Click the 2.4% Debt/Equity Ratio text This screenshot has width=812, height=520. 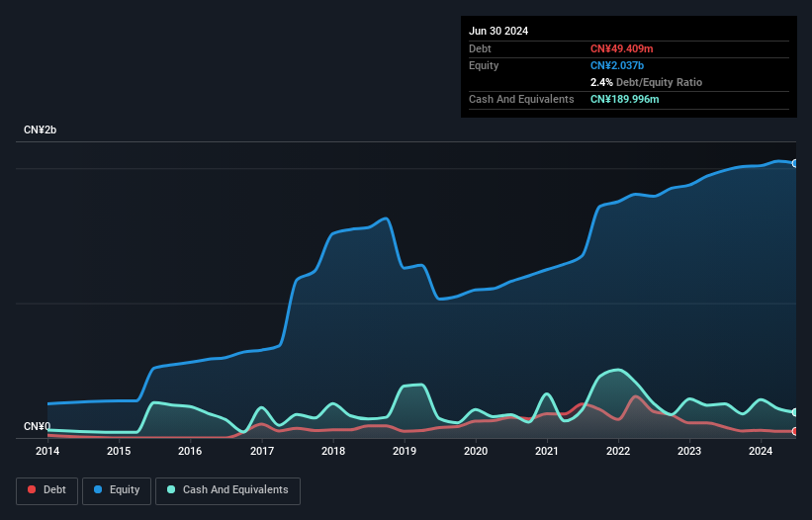click(646, 82)
